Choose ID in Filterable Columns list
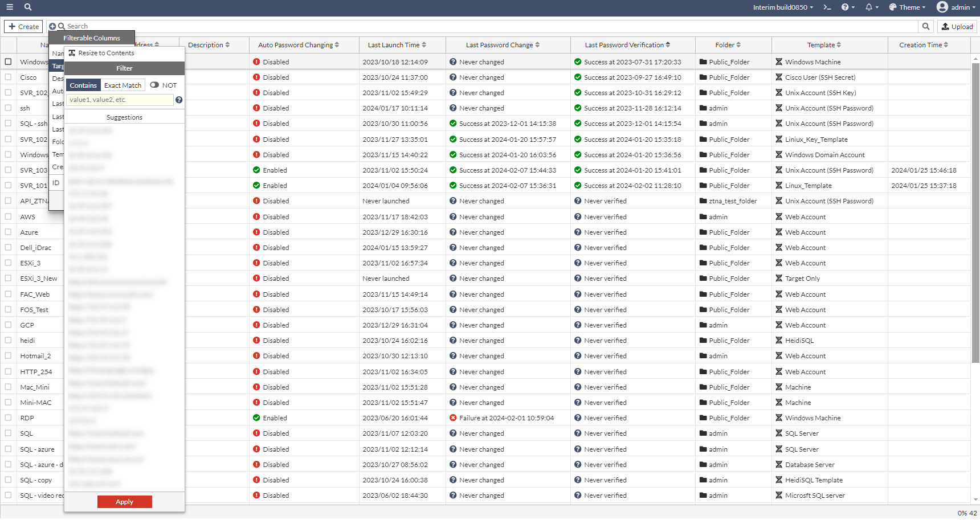This screenshot has height=520, width=980. [56, 183]
